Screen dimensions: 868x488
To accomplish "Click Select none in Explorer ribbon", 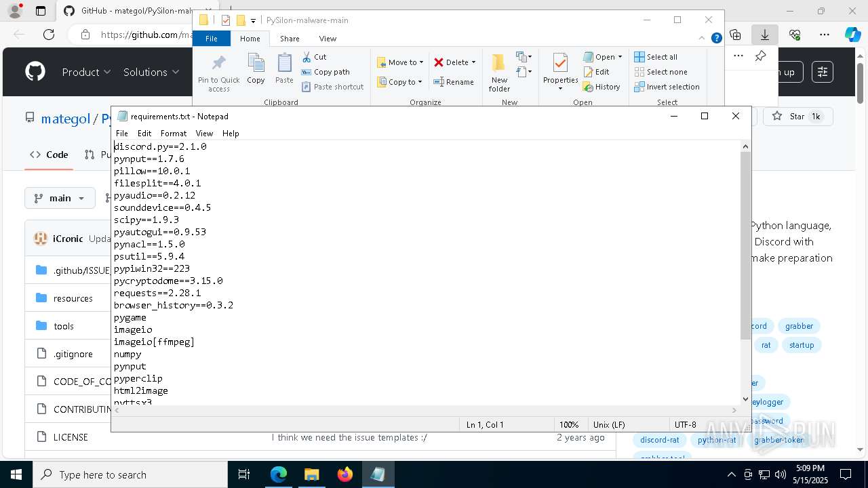I will click(x=660, y=72).
